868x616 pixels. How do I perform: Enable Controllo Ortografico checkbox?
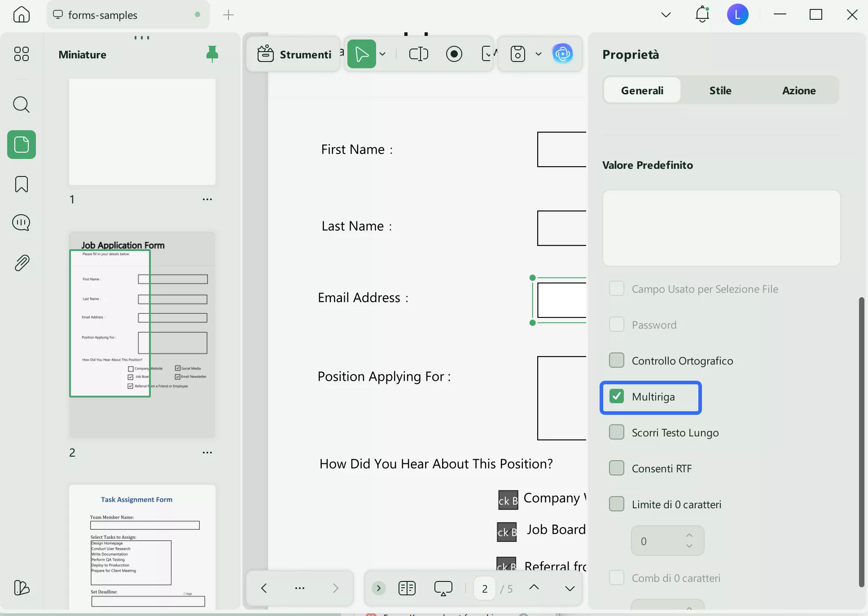tap(617, 361)
